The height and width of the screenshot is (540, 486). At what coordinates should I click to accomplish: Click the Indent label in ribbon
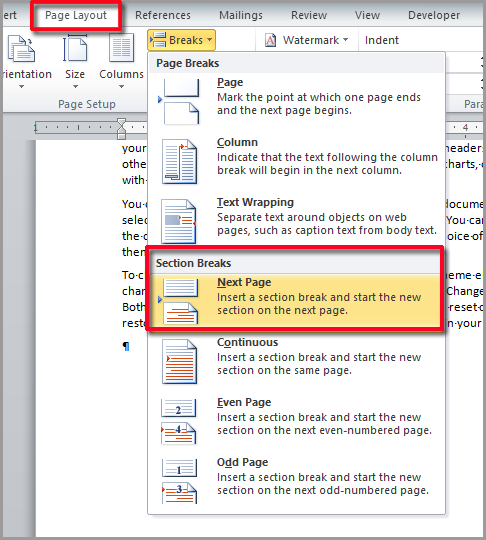[x=382, y=40]
